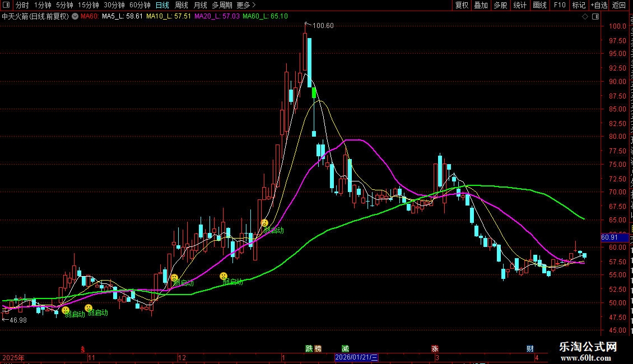Click the blue 财 marker on the timeline

(x=530, y=348)
